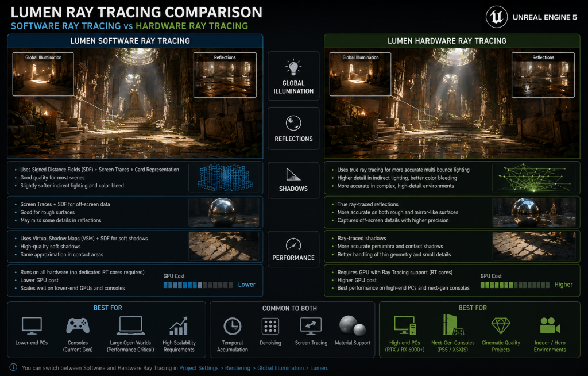Click the Next-Gen Consoles green icon
The image size is (588, 376).
(x=452, y=325)
